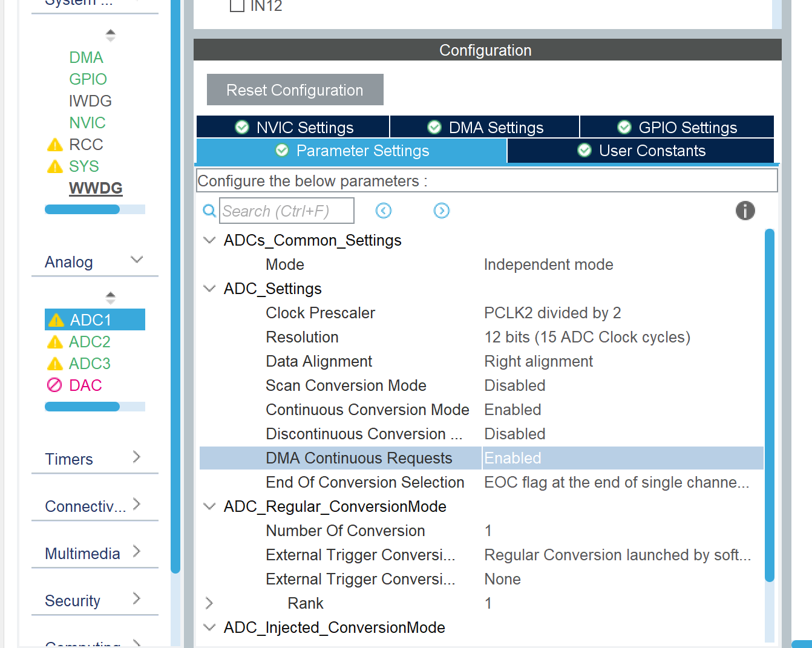Toggle the IN12 checkbox
This screenshot has width=812, height=648.
pos(237,6)
